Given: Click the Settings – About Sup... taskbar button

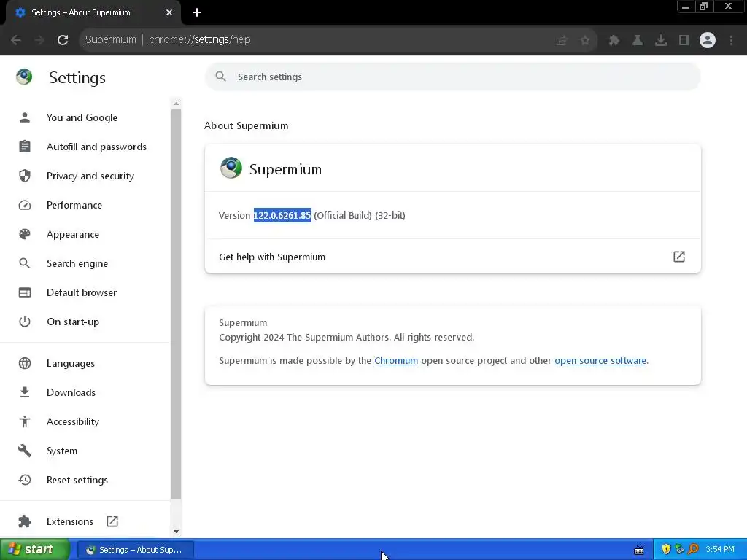Looking at the screenshot, I should [x=135, y=550].
